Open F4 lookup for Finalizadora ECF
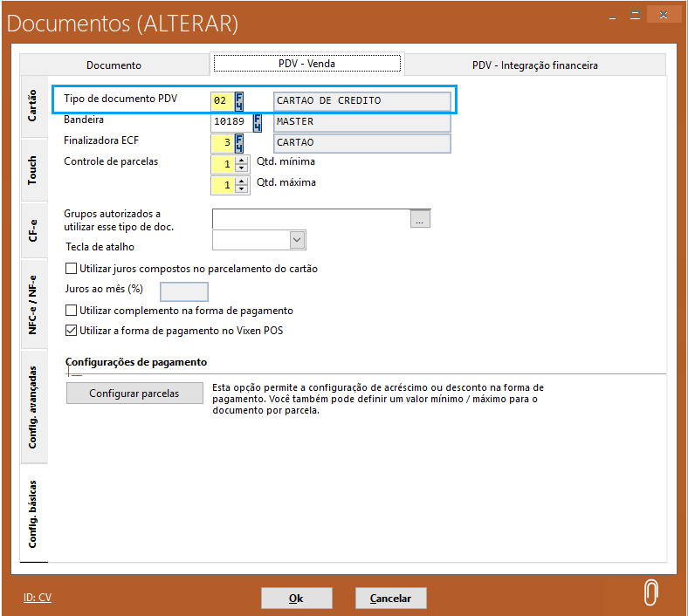This screenshot has width=688, height=616. 239,143
